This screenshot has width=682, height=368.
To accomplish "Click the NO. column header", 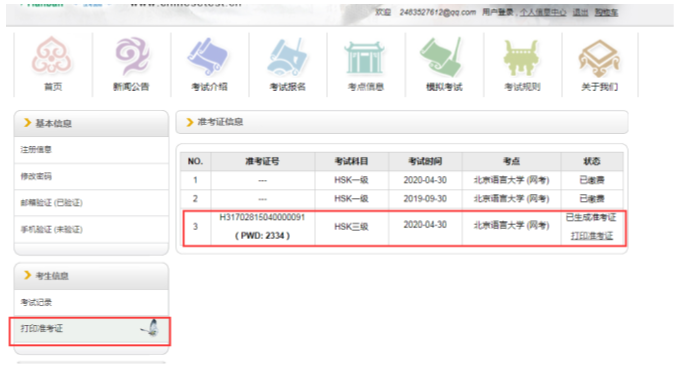I will [195, 161].
